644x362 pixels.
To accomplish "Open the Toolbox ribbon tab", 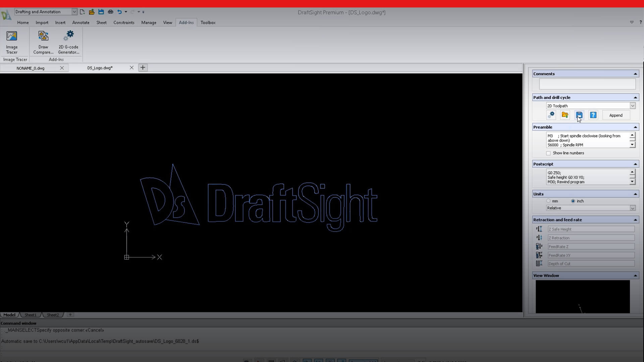I will (x=208, y=22).
